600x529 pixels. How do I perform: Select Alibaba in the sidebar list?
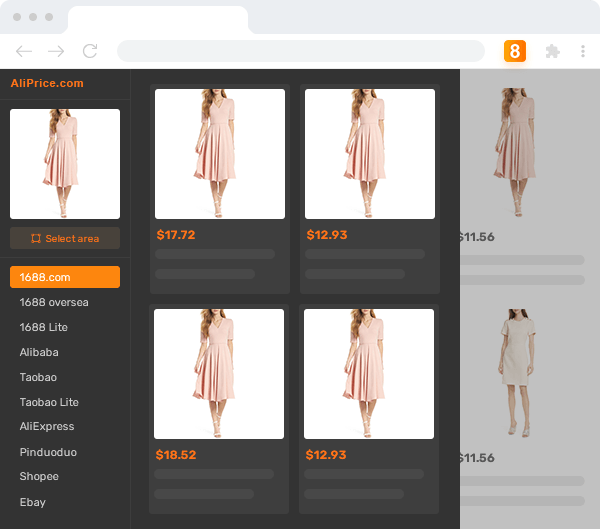pyautogui.click(x=39, y=352)
